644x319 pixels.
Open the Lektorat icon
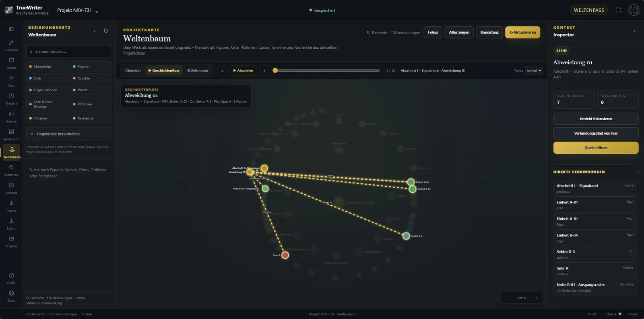pyautogui.click(x=11, y=185)
